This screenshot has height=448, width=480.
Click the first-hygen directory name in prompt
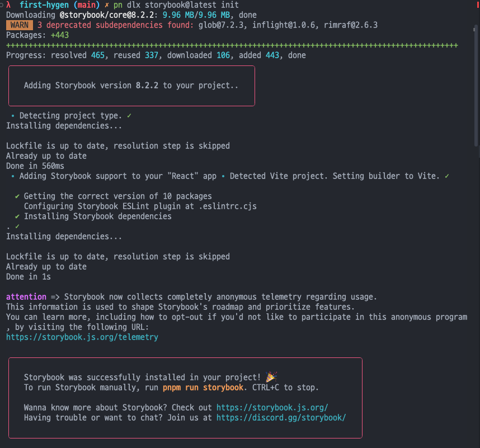[x=44, y=5]
